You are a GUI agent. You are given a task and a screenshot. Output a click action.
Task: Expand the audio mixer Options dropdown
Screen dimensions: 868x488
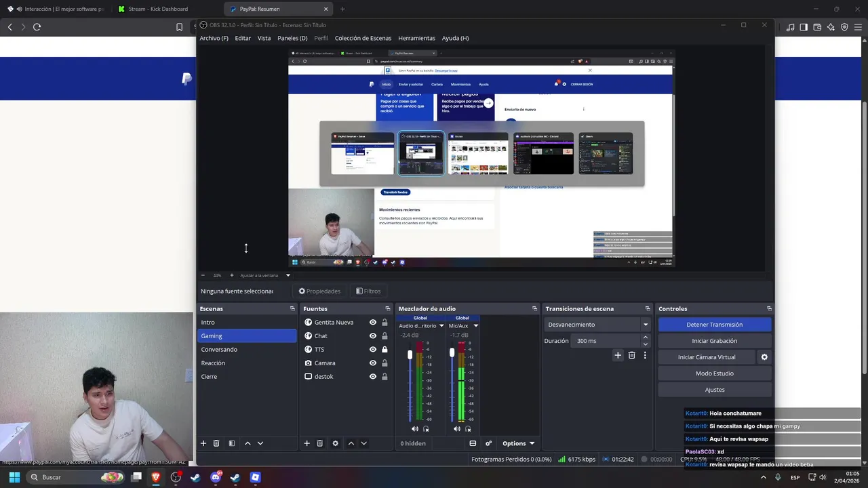click(518, 443)
